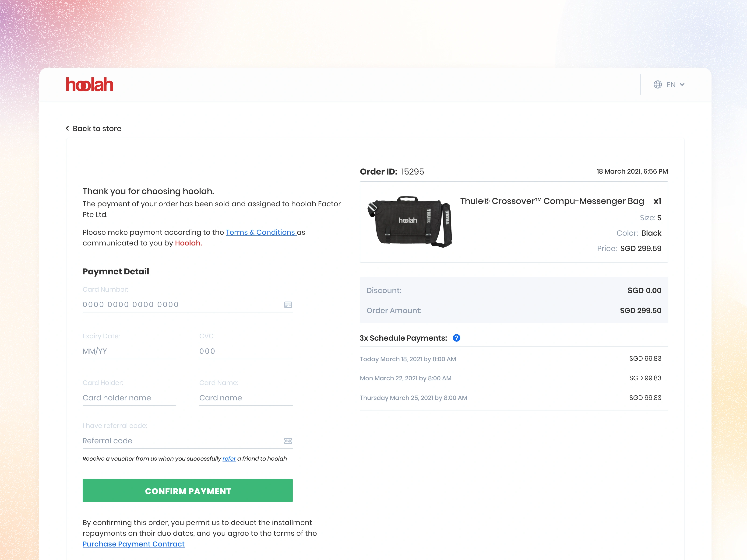Click the Back to store link text
The image size is (747, 560).
97,128
